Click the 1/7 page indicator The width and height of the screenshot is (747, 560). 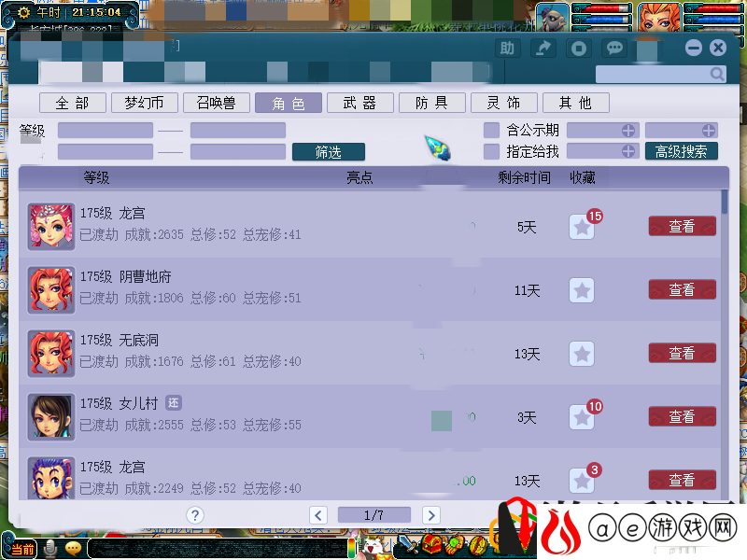374,515
